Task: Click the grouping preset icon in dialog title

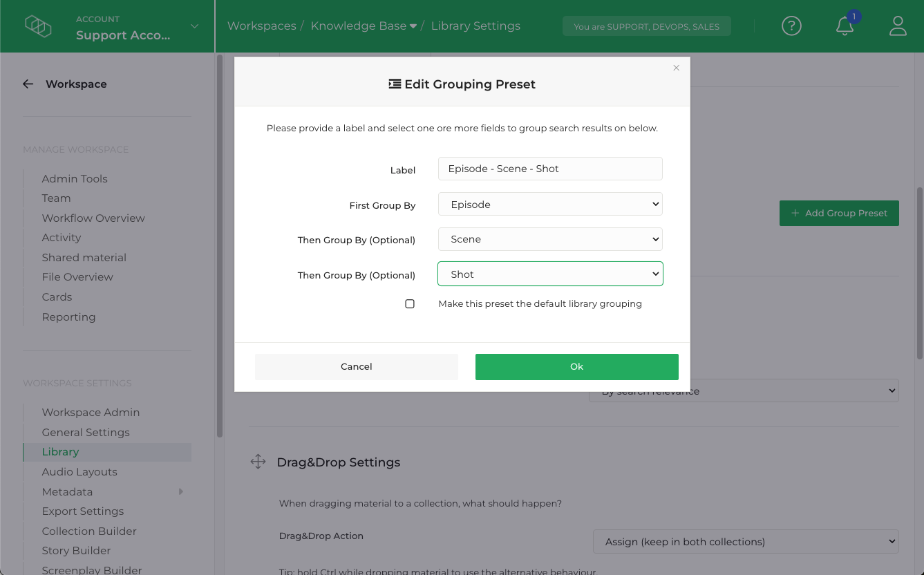Action: coord(395,83)
